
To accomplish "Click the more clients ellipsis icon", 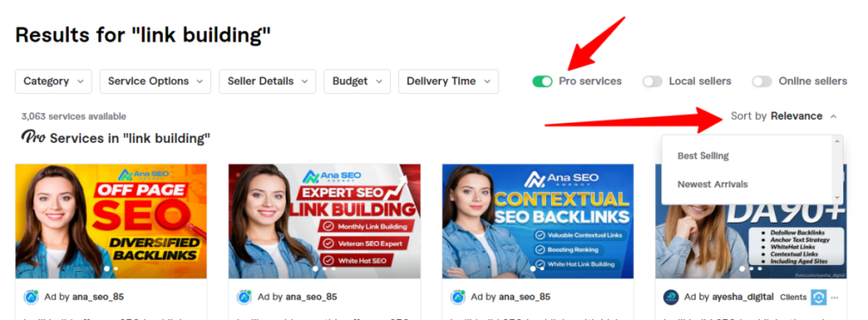I will [x=834, y=298].
